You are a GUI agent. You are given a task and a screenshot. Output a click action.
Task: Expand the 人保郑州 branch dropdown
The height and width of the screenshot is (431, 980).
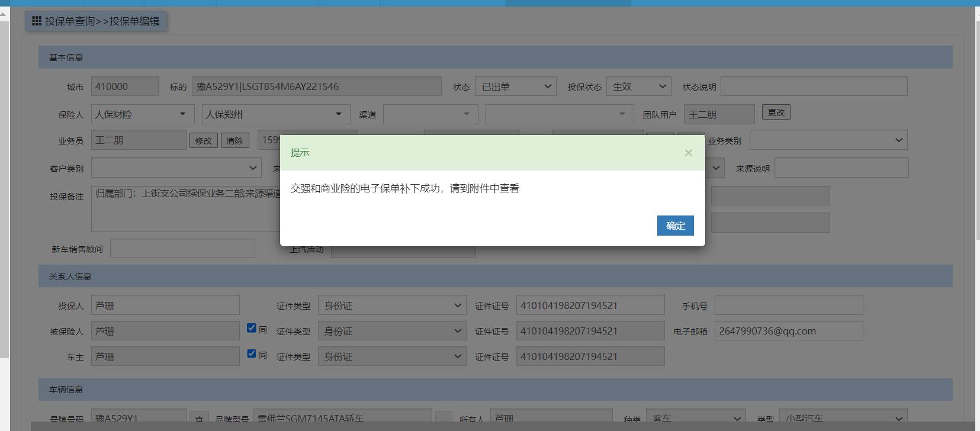275,114
